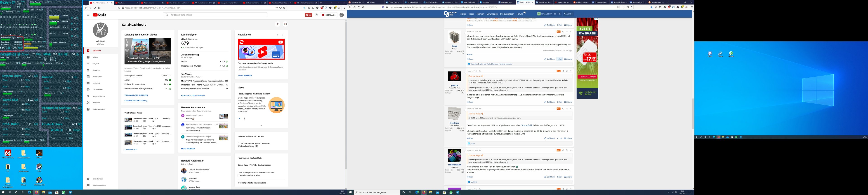This screenshot has width=868, height=195.
Task: Open Anpassen in YouTube Studio sidebar
Action: click(x=100, y=102)
